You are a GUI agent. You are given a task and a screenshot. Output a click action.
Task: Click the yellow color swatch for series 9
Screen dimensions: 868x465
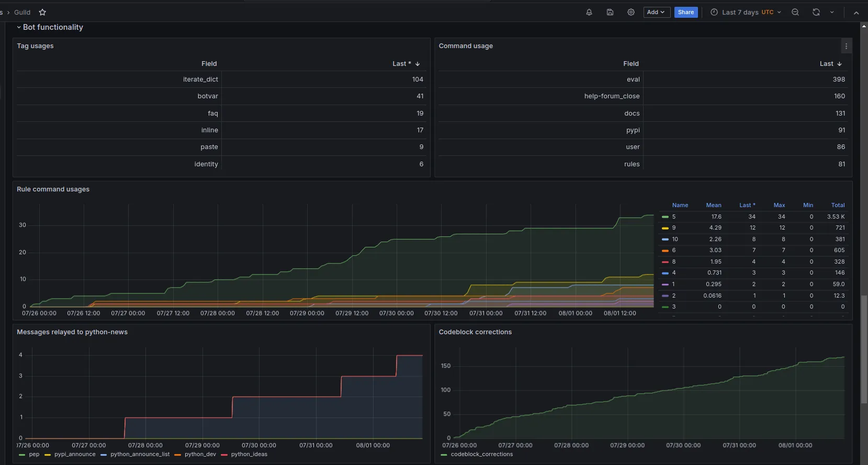pyautogui.click(x=665, y=228)
